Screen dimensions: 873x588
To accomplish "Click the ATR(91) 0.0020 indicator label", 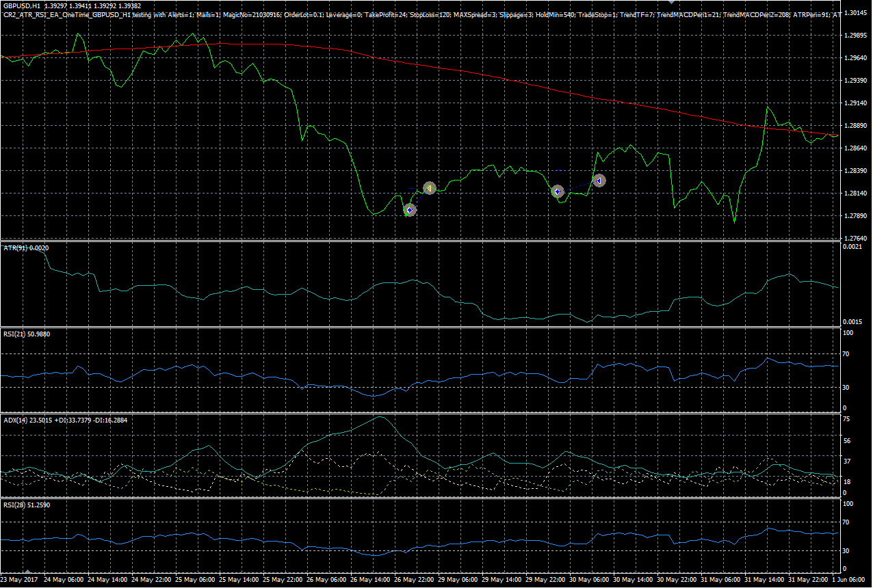I will coord(26,248).
